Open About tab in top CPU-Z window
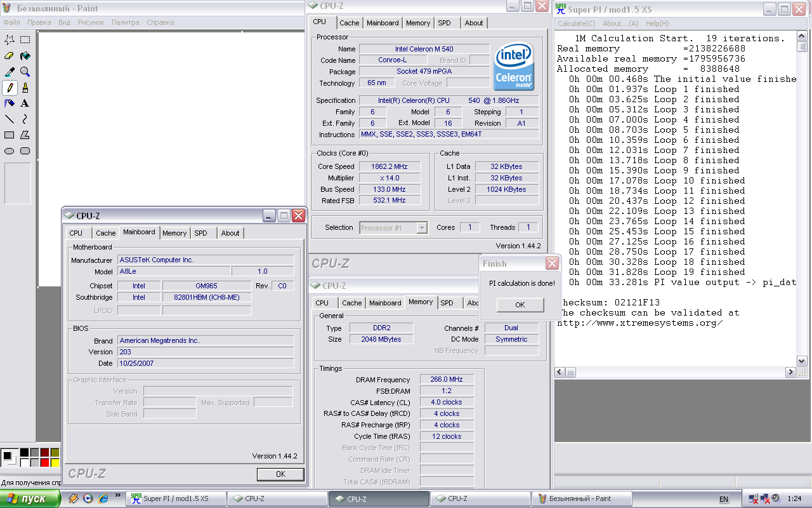Screen dimensions: 812x508 tap(474, 23)
